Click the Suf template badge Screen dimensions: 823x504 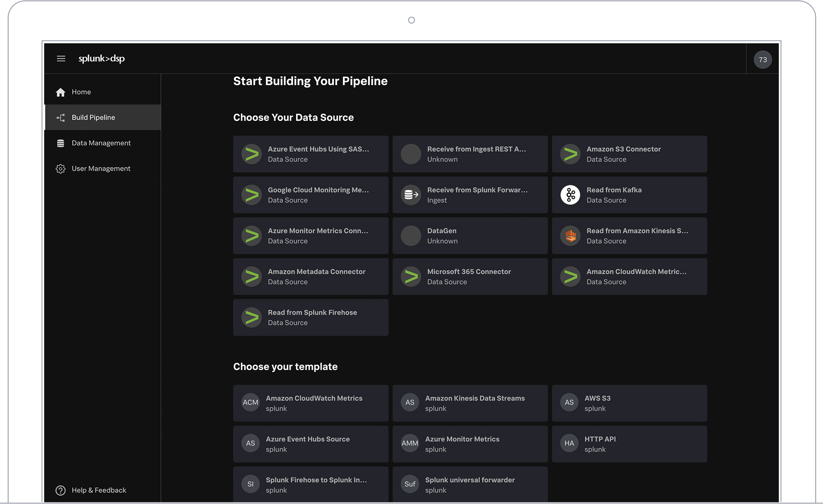click(x=410, y=484)
